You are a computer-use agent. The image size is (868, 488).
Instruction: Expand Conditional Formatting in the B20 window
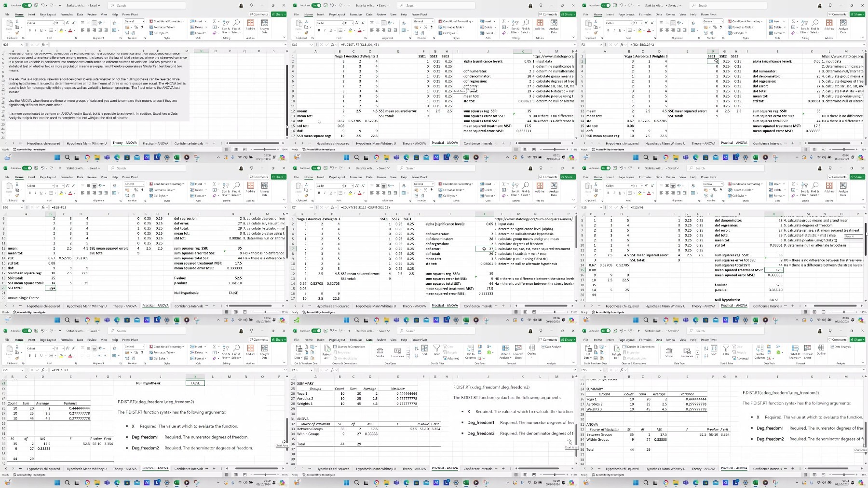point(167,184)
